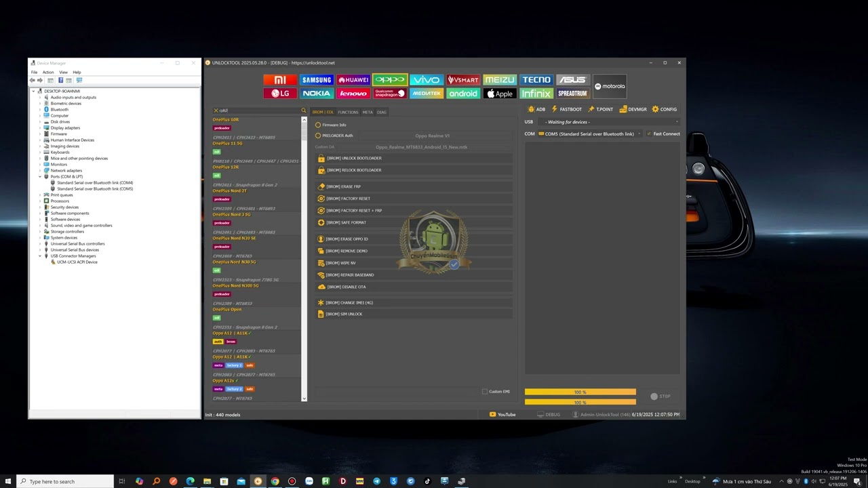Open Device Manager View menu

pyautogui.click(x=63, y=72)
